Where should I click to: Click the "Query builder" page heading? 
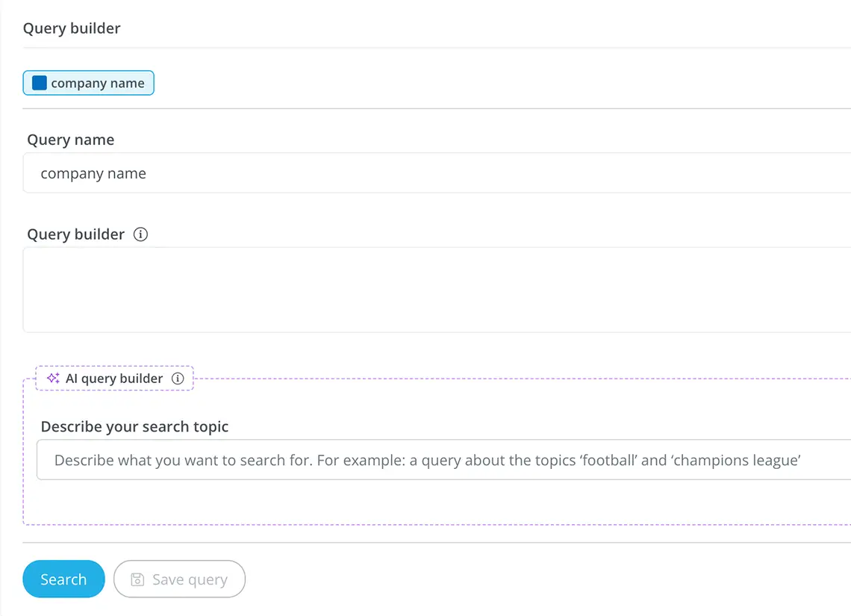coord(72,28)
